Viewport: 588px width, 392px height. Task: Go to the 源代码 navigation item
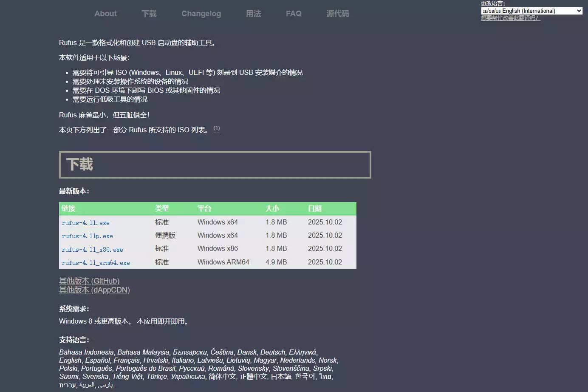(x=338, y=14)
